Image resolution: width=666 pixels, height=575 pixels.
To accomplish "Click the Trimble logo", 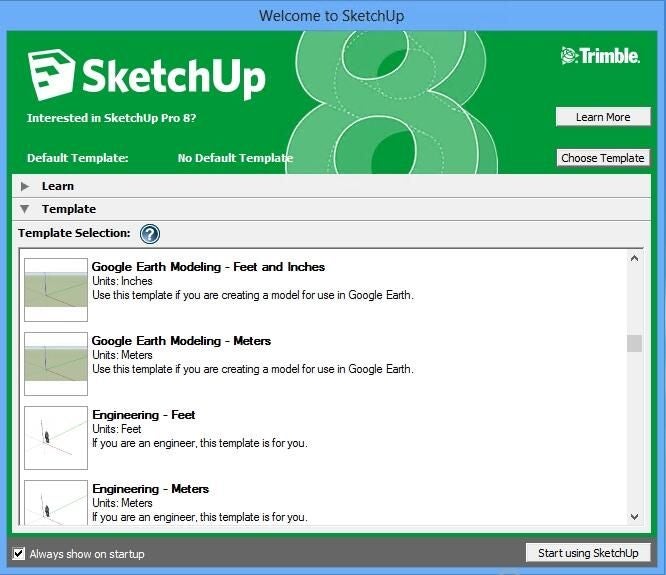I will (x=600, y=56).
